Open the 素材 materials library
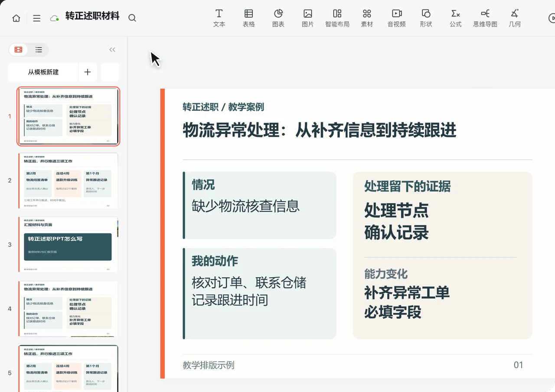 pyautogui.click(x=367, y=18)
